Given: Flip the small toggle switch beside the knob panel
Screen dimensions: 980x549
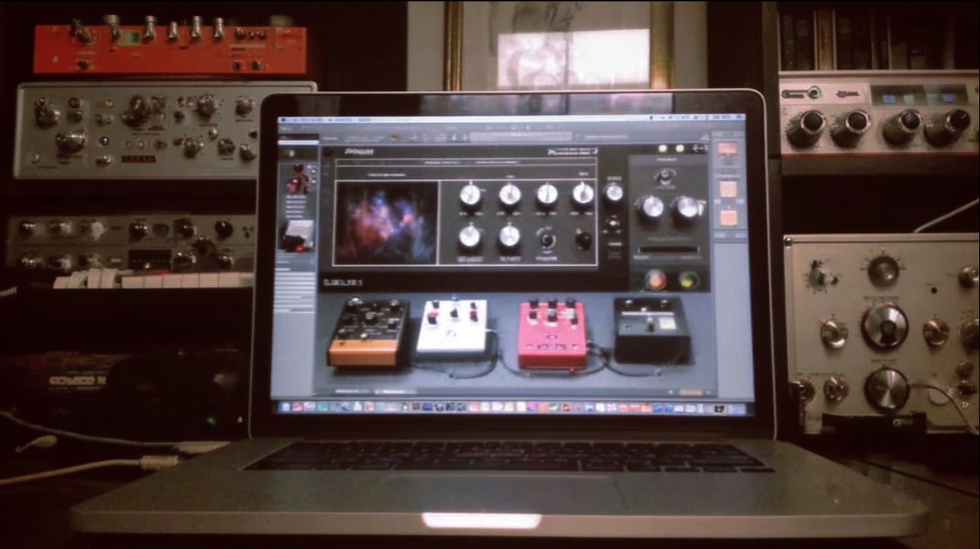Looking at the screenshot, I should (612, 223).
